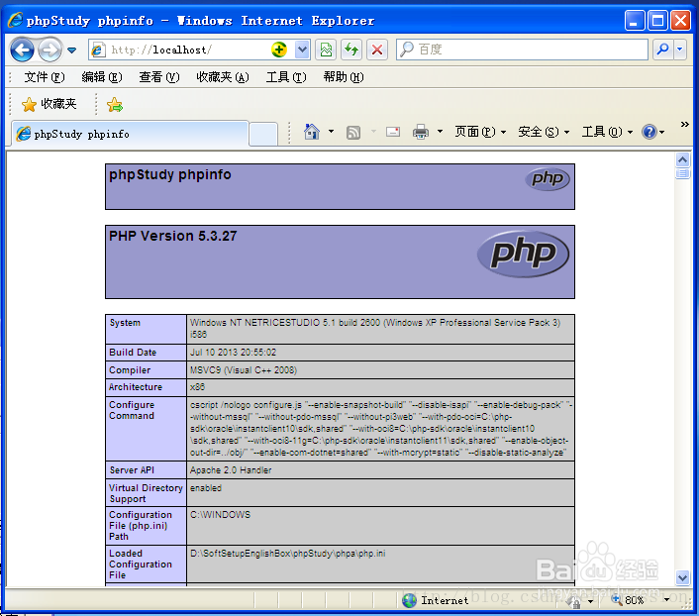
Task: Open the 工具(T) menu
Action: 286,77
